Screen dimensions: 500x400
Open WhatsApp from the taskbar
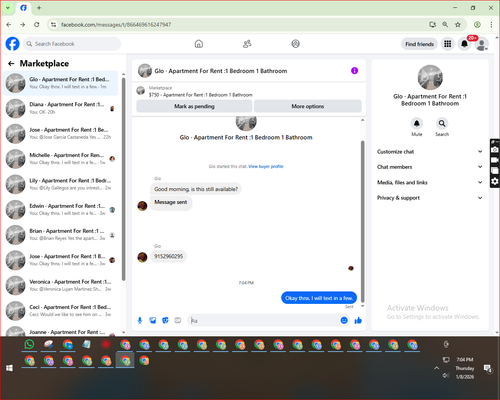click(29, 344)
